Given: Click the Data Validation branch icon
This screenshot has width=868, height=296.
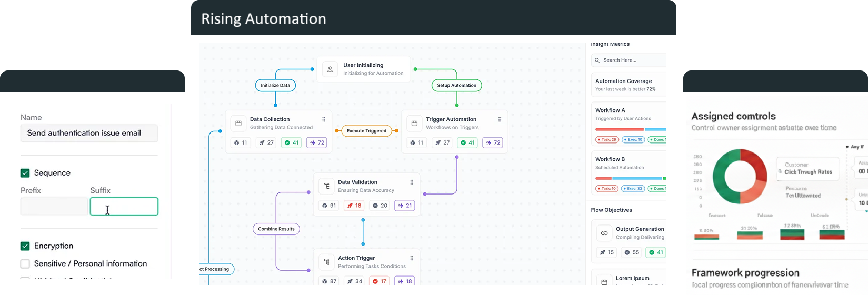Looking at the screenshot, I should [326, 186].
